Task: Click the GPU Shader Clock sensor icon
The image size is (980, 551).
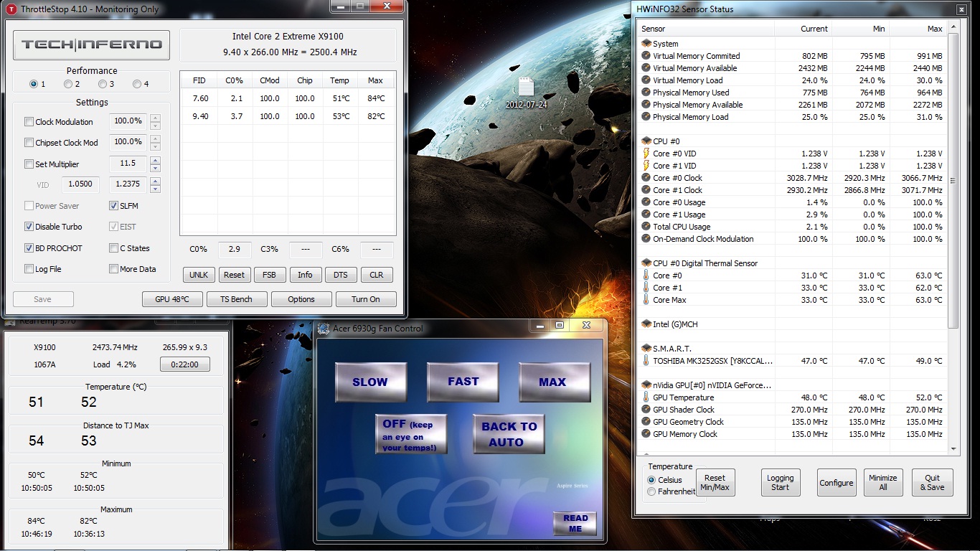Action: 646,410
